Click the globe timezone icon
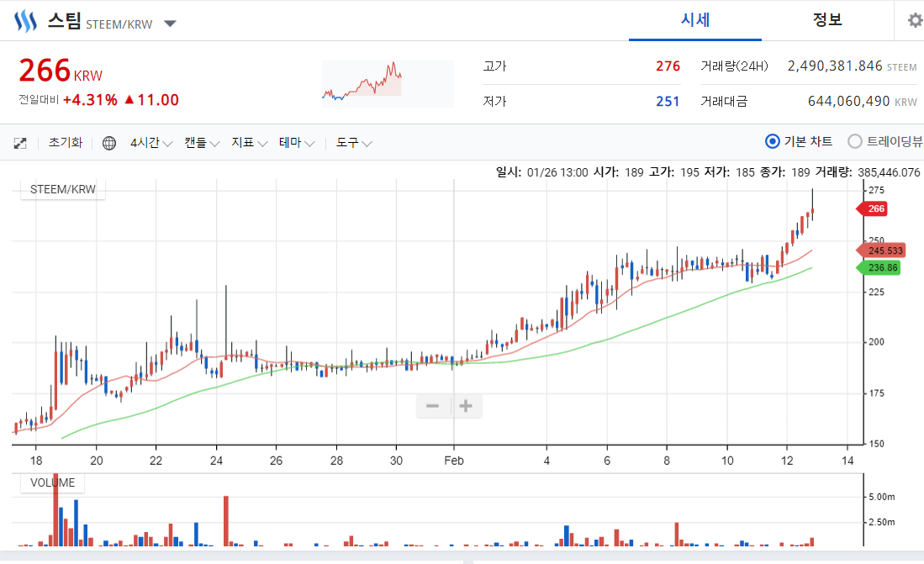Screen dimensions: 924x564 (109, 143)
